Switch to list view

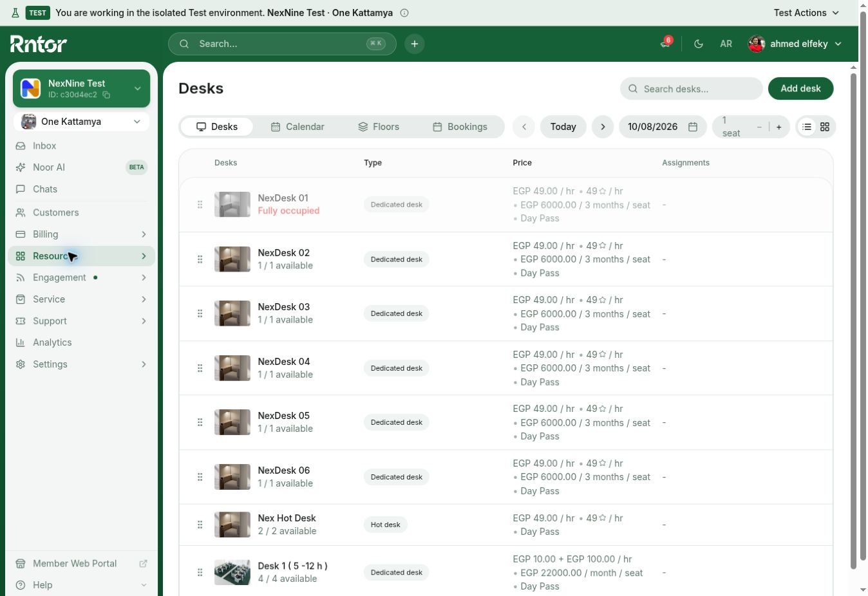click(x=807, y=127)
